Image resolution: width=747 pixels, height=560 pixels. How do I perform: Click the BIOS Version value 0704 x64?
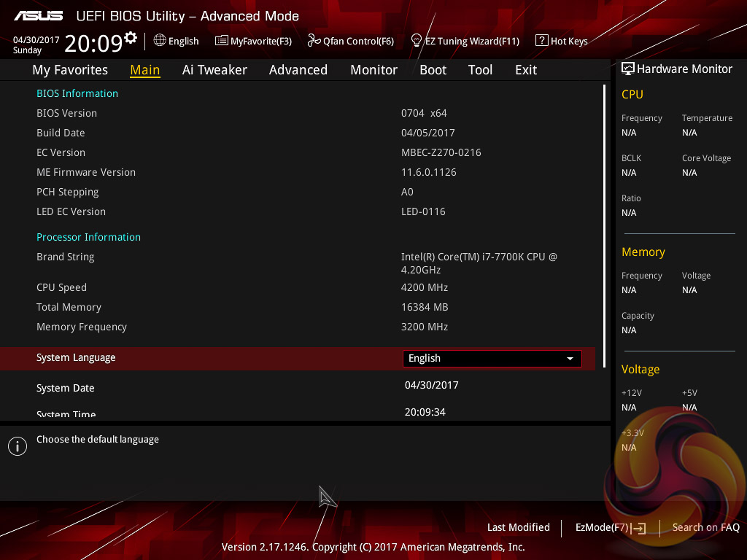(424, 113)
